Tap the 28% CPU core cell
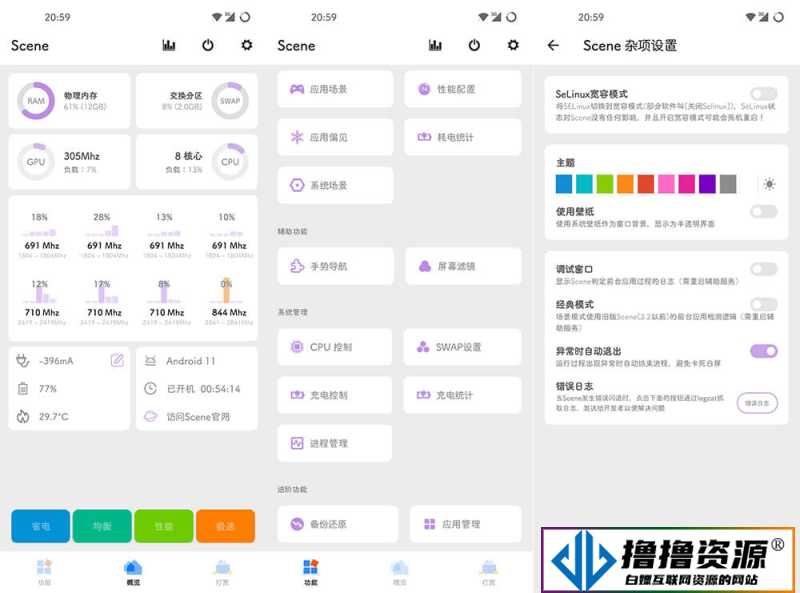This screenshot has height=593, width=800. coord(104,235)
